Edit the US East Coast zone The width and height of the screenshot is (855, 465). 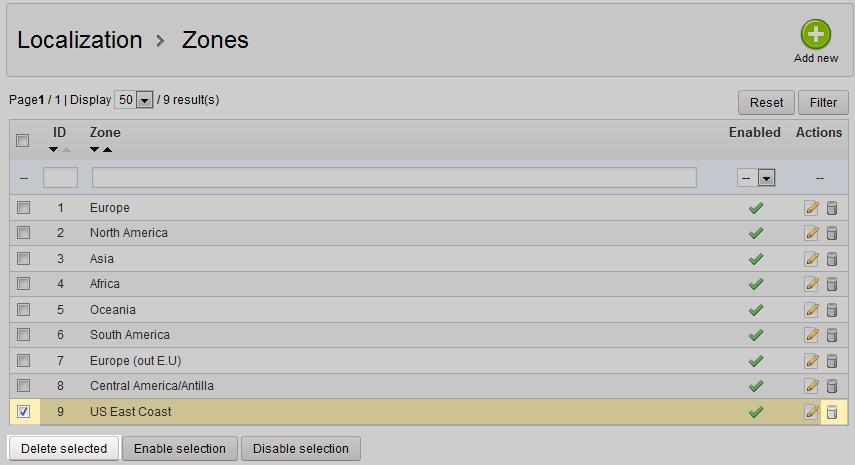coord(811,412)
